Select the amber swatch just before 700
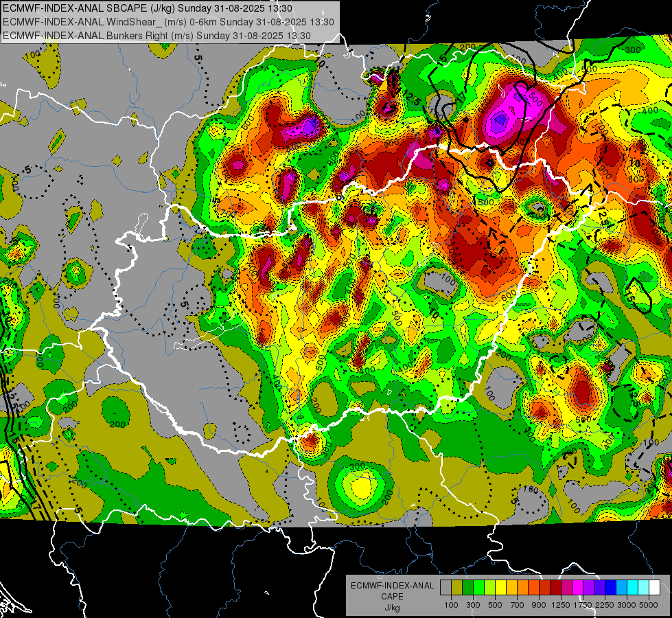 [511, 588]
